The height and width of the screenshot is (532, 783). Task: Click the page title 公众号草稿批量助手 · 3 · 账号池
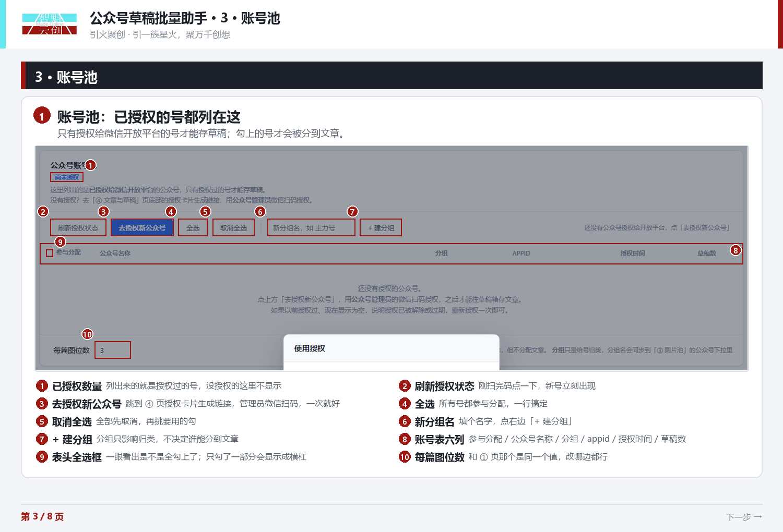[x=185, y=18]
